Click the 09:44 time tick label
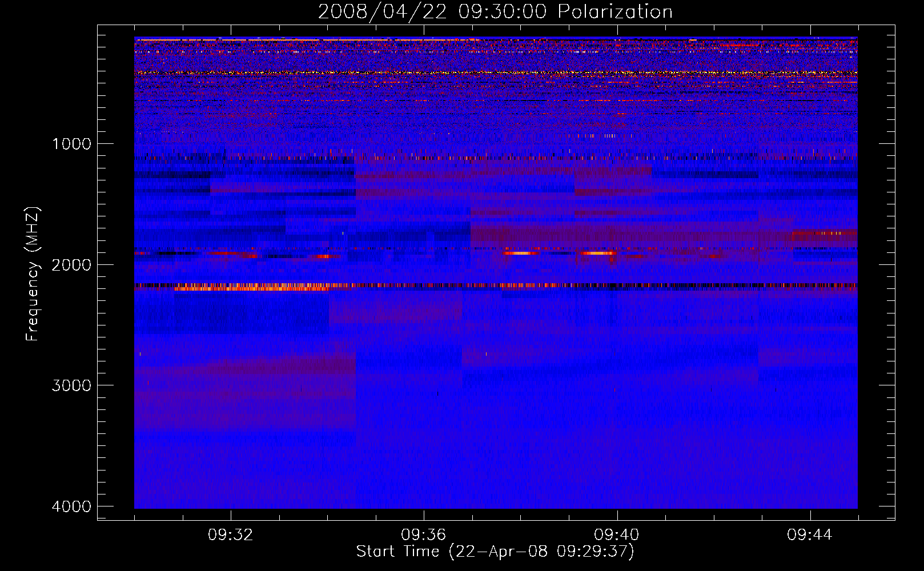The height and width of the screenshot is (571, 924). [810, 535]
